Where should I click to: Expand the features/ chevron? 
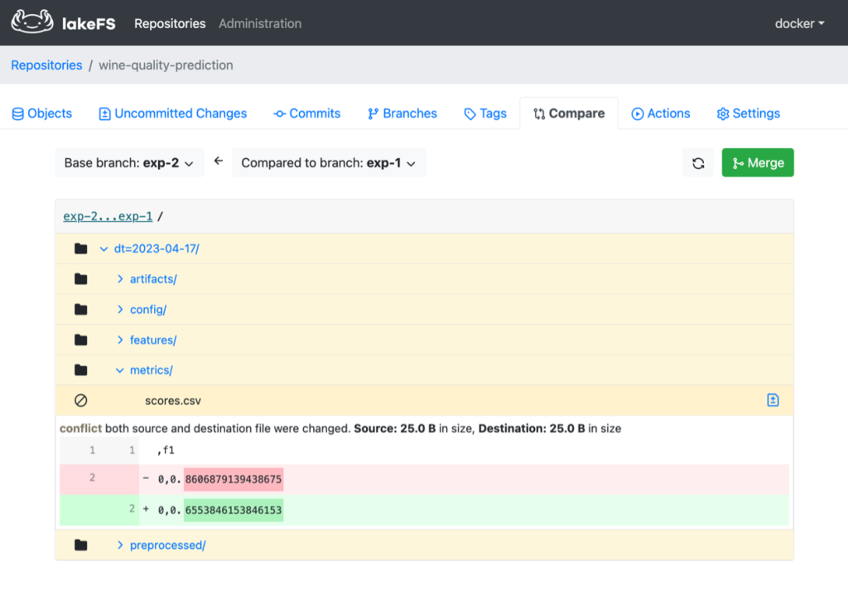point(120,339)
